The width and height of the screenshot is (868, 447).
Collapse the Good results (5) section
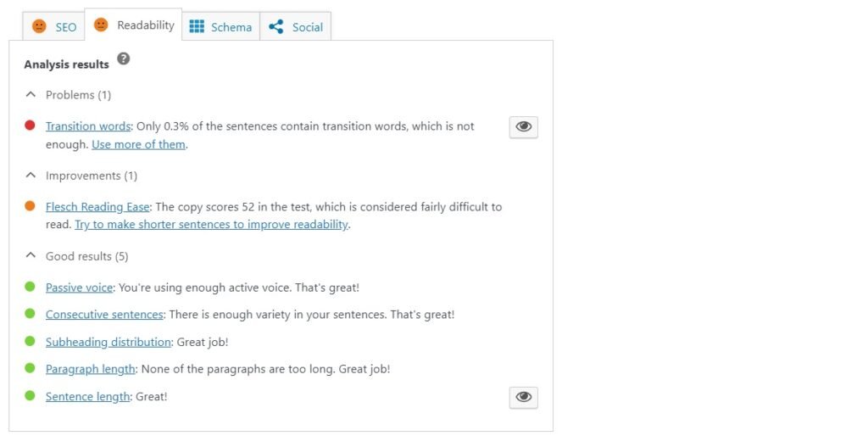pos(31,256)
